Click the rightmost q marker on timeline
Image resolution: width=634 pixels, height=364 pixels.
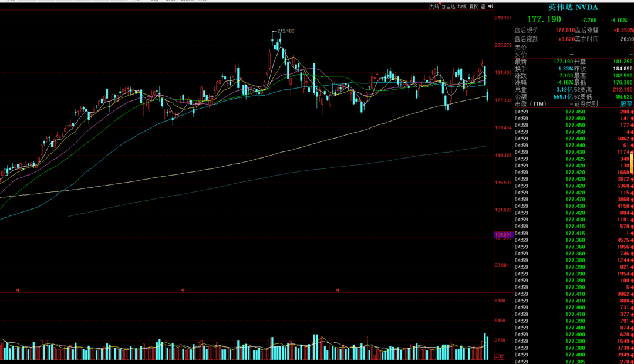[338, 289]
